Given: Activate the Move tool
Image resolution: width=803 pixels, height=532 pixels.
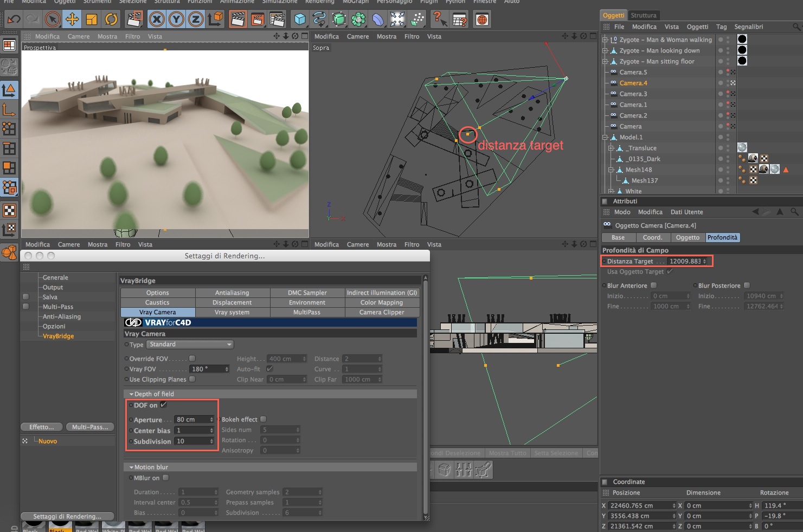Looking at the screenshot, I should [x=72, y=20].
